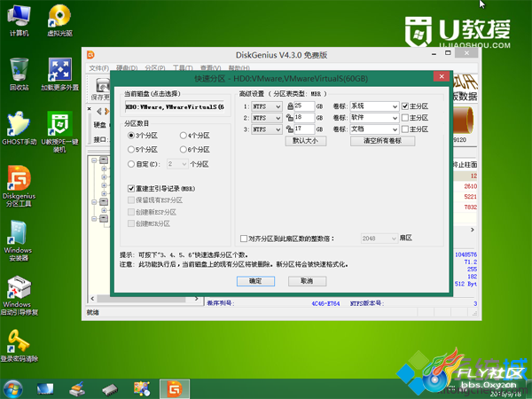The width and height of the screenshot is (532, 399).
Task: Open 分区(P) menu in DiskGenius
Action: point(154,68)
